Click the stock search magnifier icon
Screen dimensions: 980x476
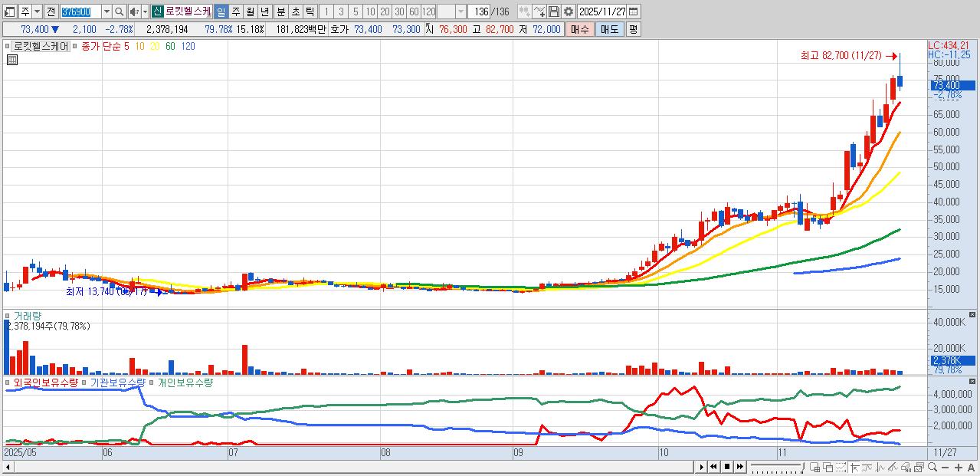[x=120, y=11]
